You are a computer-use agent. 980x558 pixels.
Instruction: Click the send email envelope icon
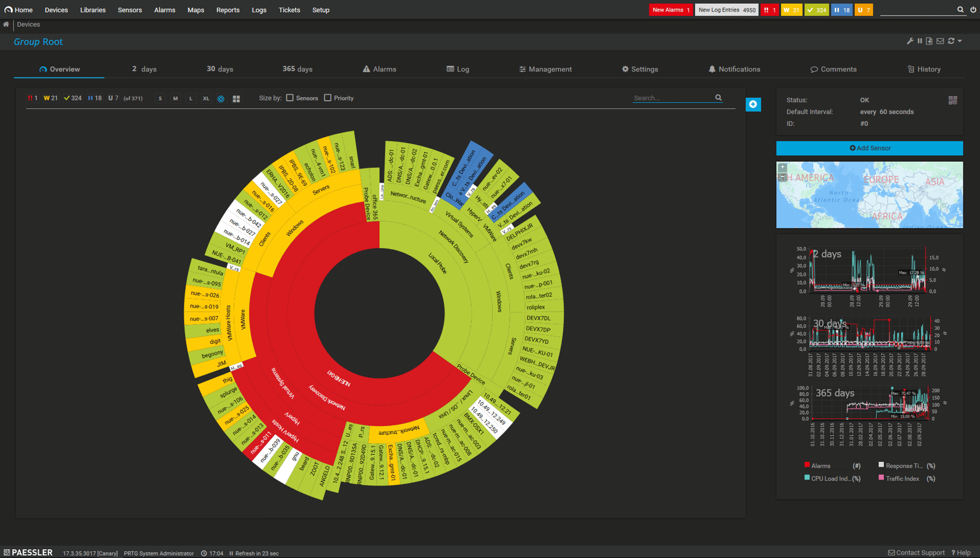click(x=940, y=40)
